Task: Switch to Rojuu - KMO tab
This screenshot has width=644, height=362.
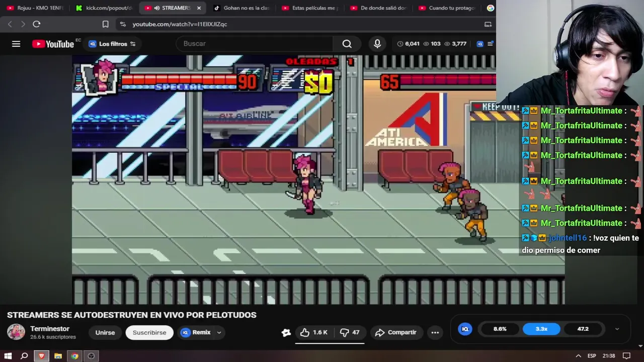Action: click(x=35, y=8)
